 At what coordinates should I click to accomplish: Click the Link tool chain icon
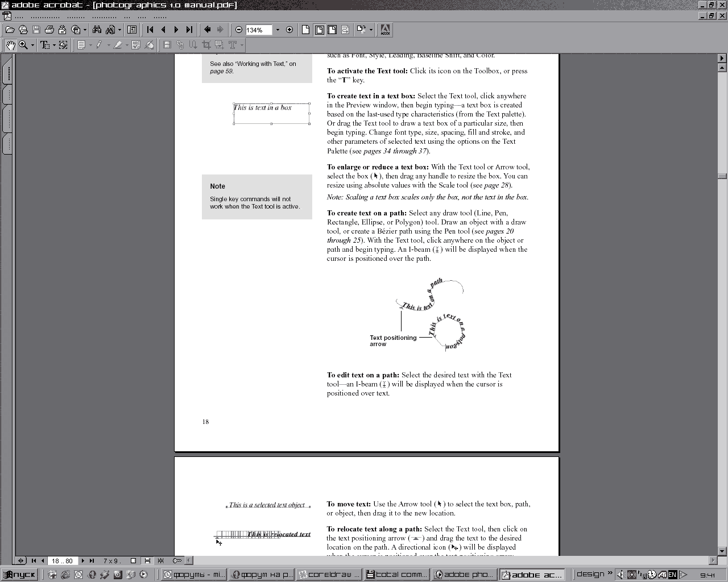point(180,45)
